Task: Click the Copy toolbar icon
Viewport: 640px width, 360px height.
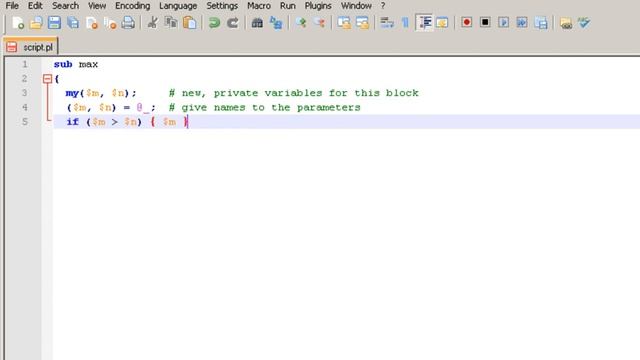Action: click(171, 22)
